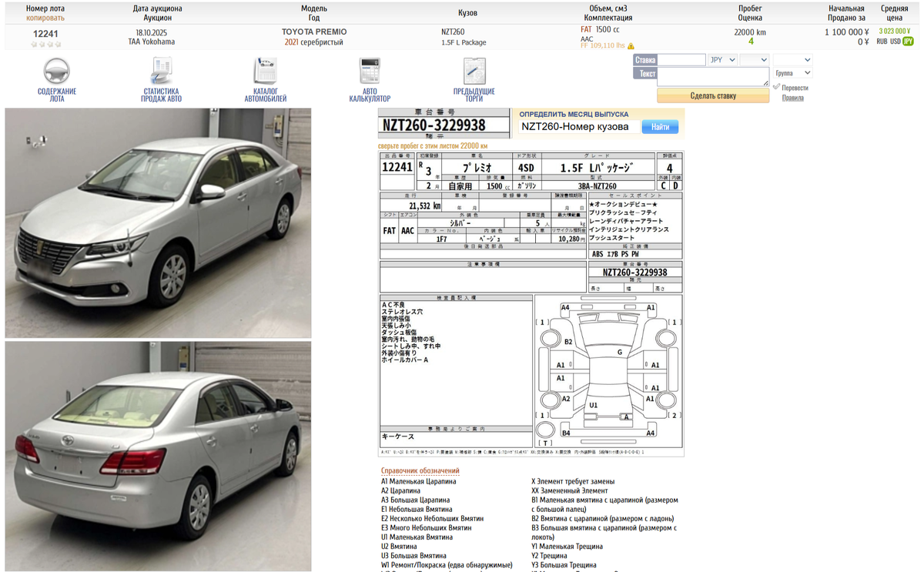
Task: Switch price currency to USD
Action: pos(896,42)
